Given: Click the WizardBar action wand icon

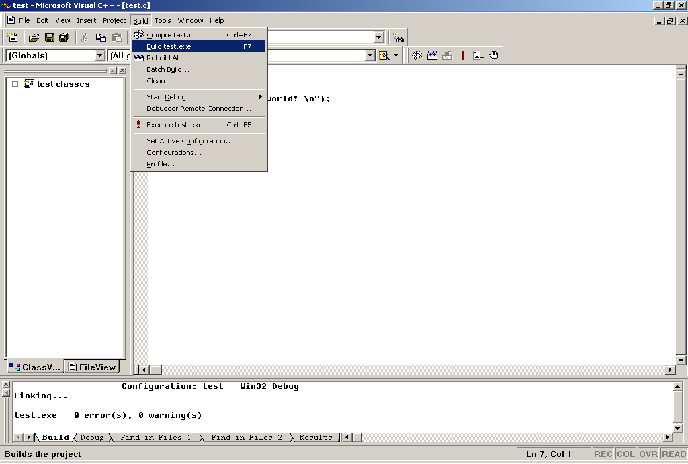Looking at the screenshot, I should tap(384, 55).
